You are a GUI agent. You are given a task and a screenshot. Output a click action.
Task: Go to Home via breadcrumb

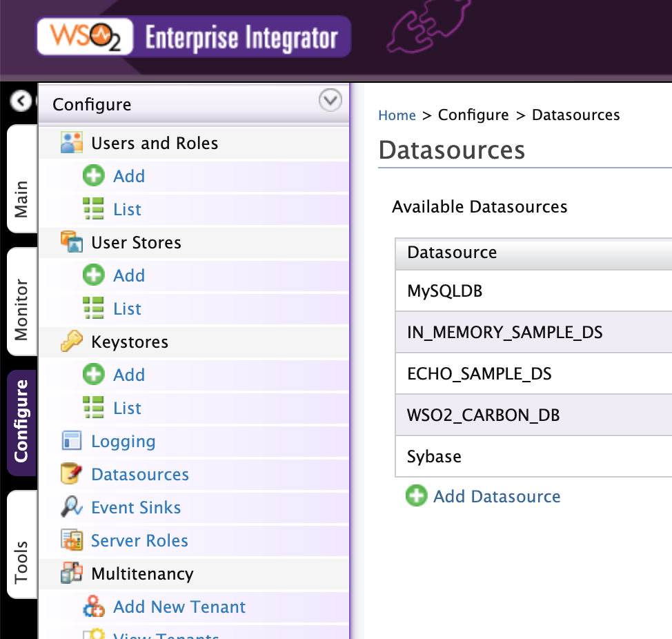click(x=397, y=115)
